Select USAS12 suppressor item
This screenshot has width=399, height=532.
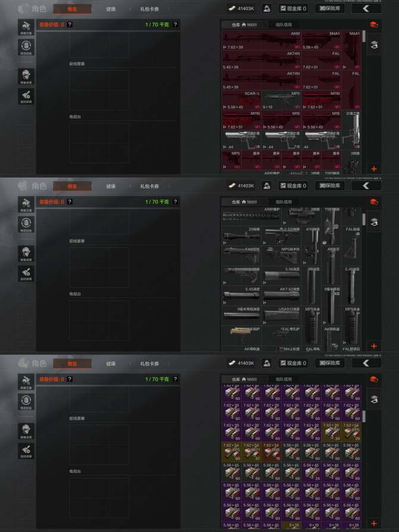tap(281, 316)
